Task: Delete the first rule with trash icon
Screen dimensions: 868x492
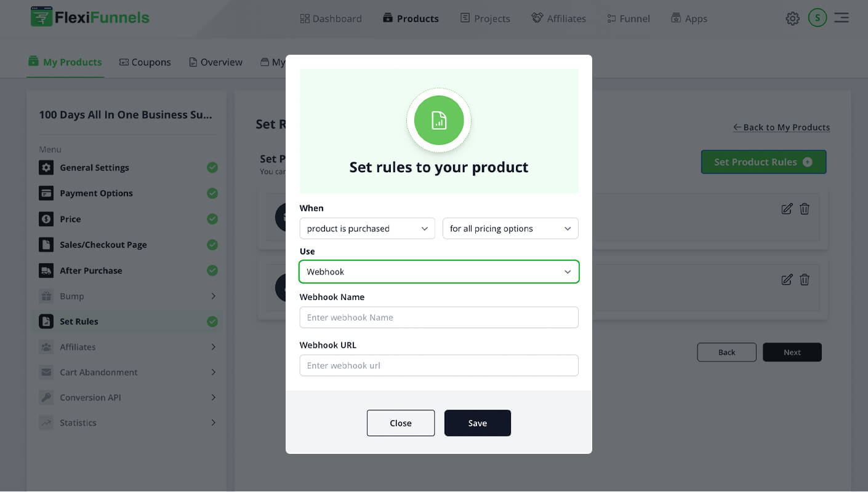Action: pos(805,209)
